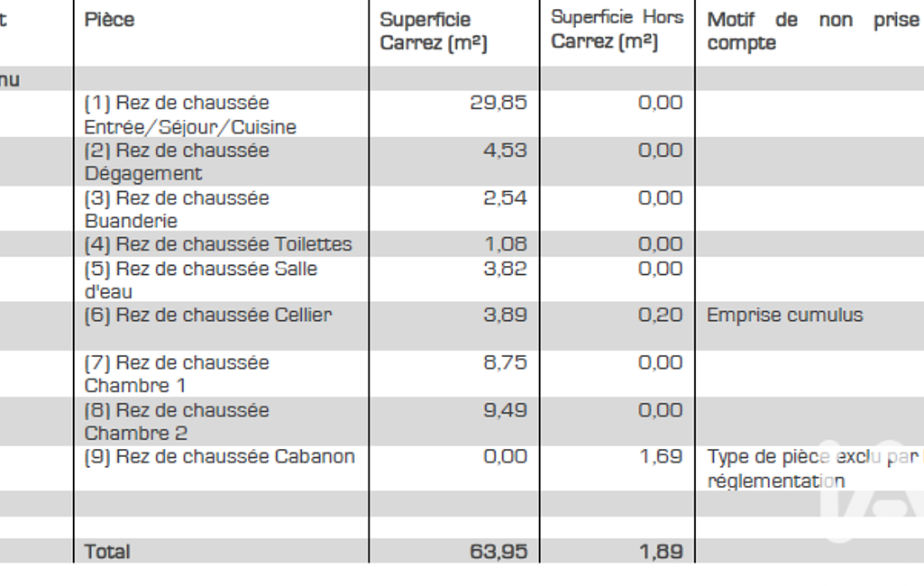Select the 63,95 total Carrez value
Viewport: 924px width, 586px height.
click(499, 551)
